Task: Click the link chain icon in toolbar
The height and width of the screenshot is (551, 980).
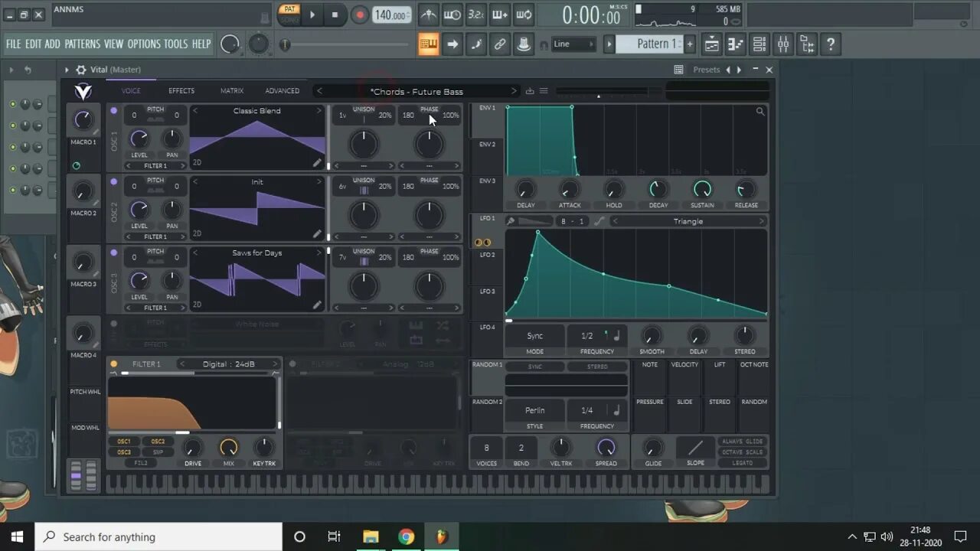Action: pos(500,44)
